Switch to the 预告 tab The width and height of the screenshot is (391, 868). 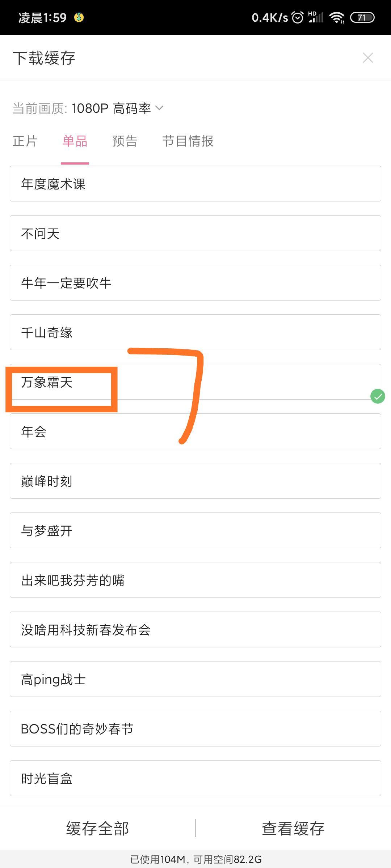tap(125, 141)
